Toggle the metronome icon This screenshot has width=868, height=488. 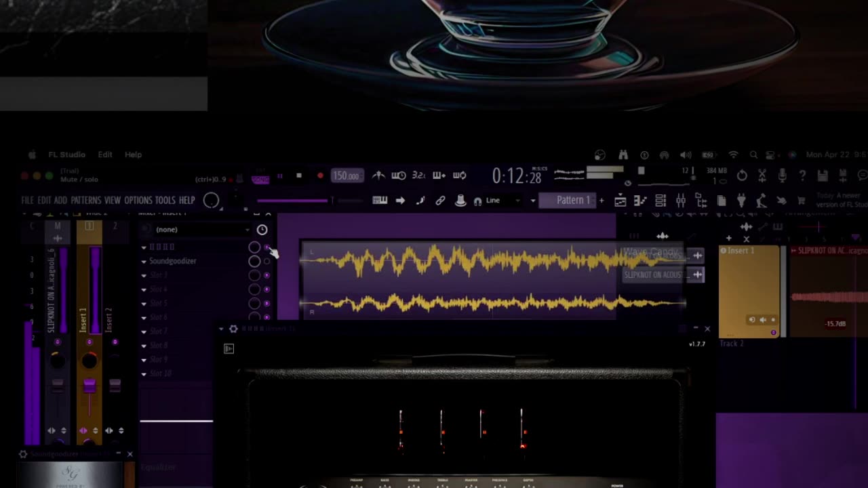(378, 176)
